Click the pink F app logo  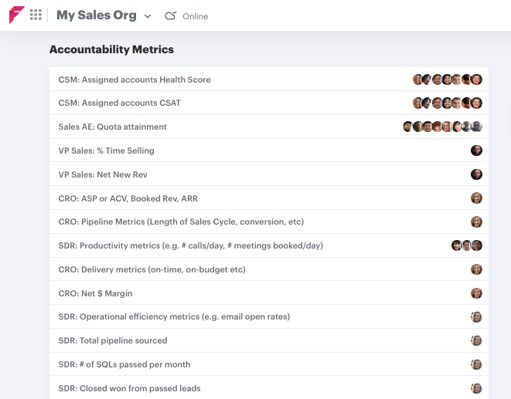pyautogui.click(x=17, y=15)
